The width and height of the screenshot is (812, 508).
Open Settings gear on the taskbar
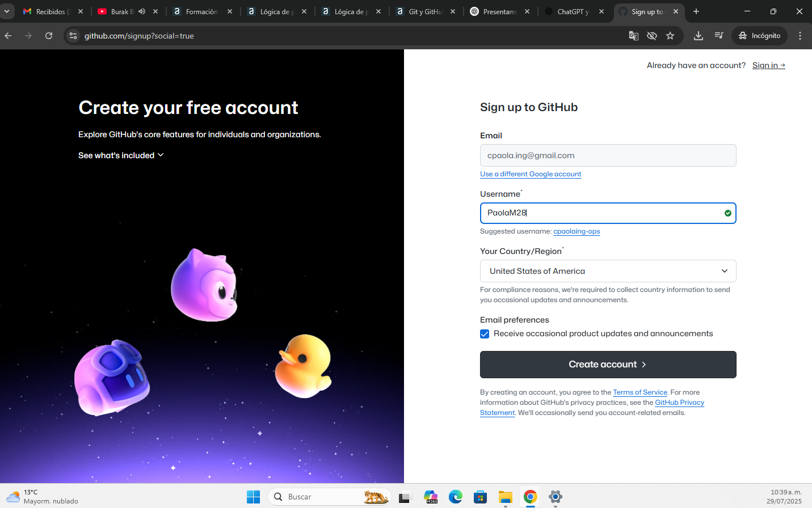(x=556, y=497)
